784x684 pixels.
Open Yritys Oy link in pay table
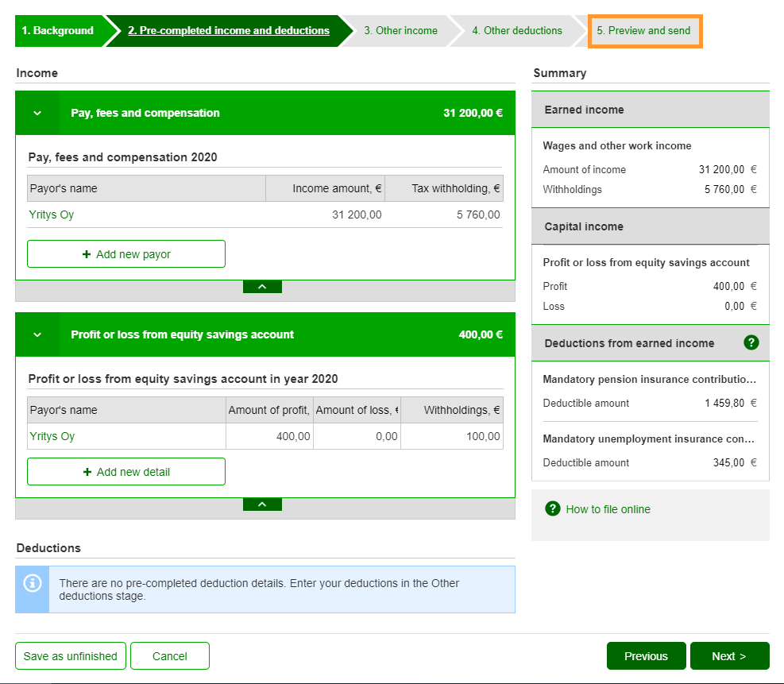pyautogui.click(x=52, y=214)
